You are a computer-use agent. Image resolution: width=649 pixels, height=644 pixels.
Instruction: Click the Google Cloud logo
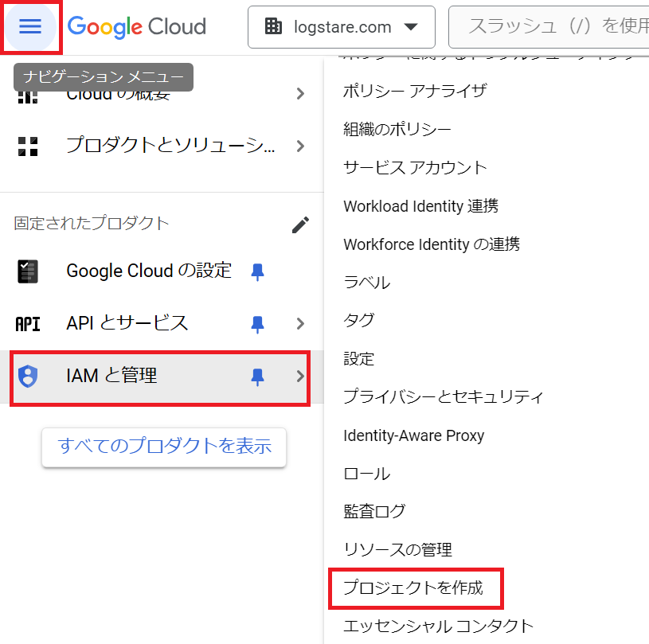pyautogui.click(x=137, y=27)
